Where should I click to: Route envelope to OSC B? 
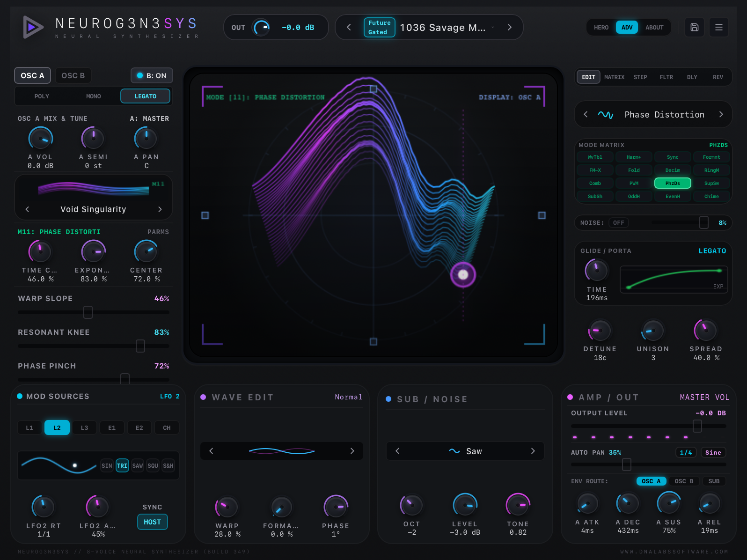click(x=684, y=481)
